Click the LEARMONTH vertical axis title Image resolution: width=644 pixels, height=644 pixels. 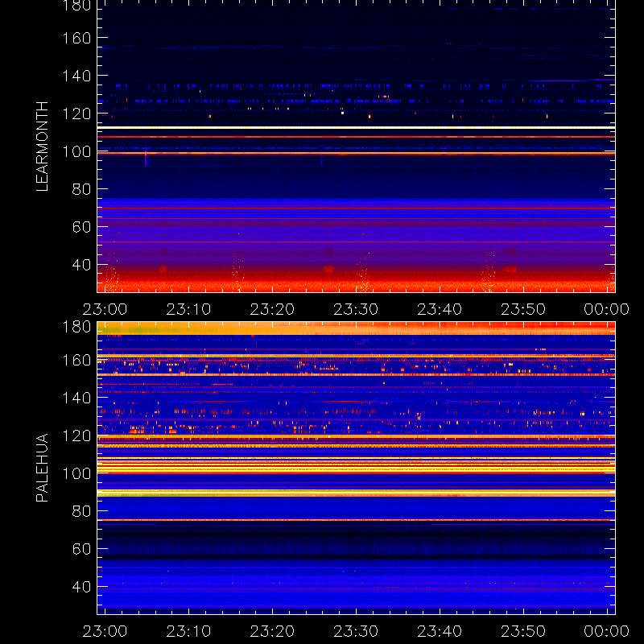42,147
